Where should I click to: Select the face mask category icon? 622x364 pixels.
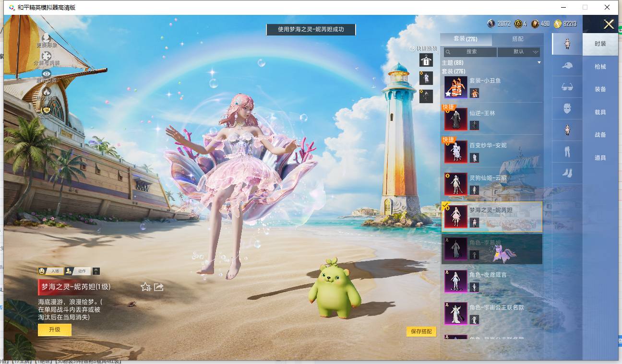click(567, 108)
